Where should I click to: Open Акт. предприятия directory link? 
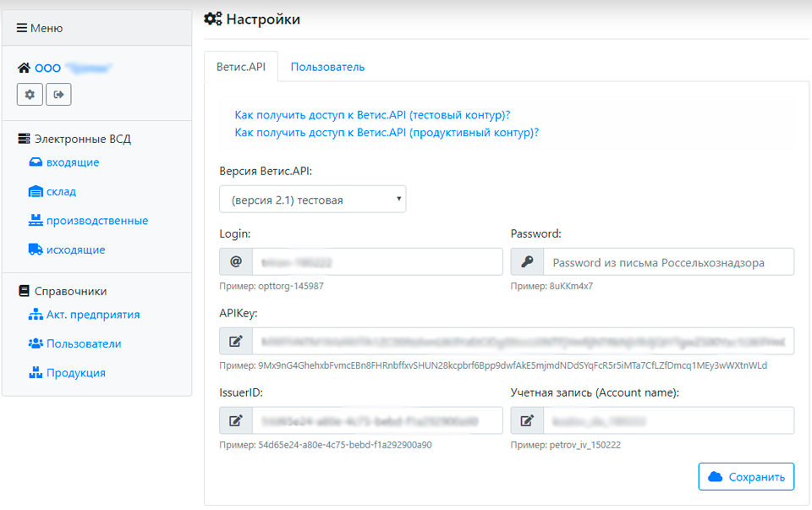tap(93, 315)
